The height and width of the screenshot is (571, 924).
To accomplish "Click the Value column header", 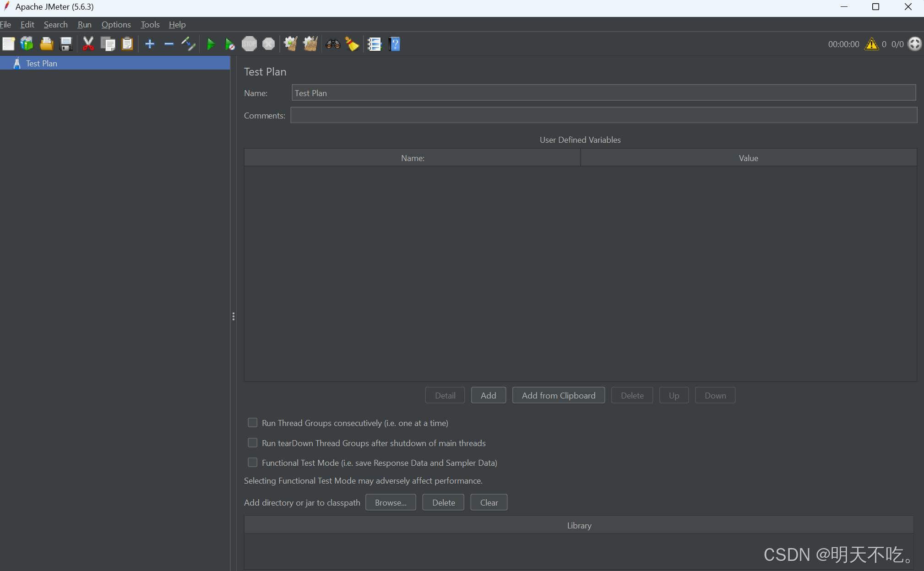I will click(x=749, y=158).
